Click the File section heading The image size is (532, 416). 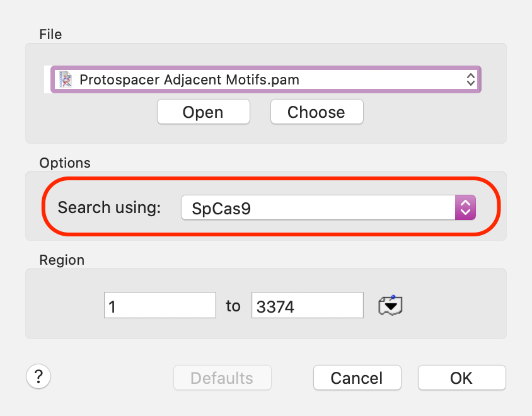tap(50, 34)
